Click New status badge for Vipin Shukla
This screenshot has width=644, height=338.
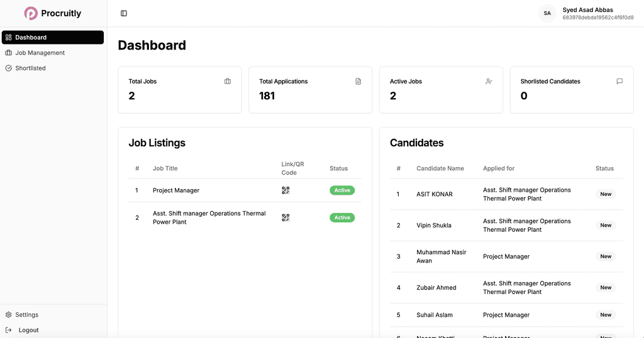pos(606,225)
